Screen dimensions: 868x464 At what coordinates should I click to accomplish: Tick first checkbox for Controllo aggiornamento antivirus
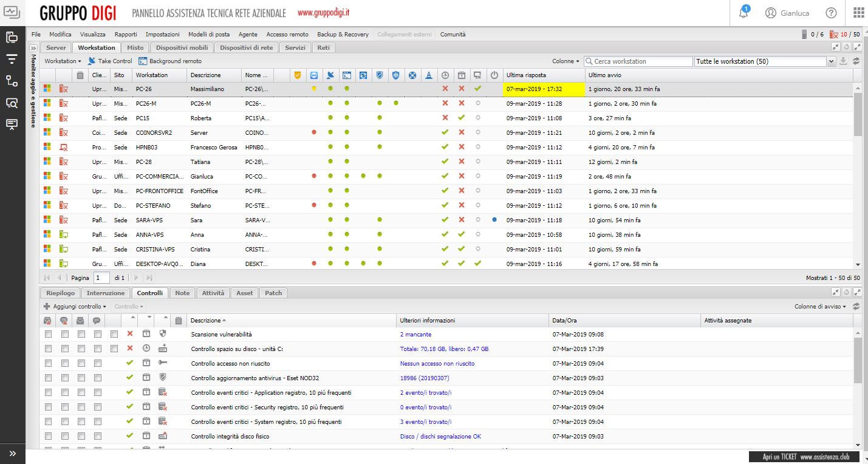49,378
